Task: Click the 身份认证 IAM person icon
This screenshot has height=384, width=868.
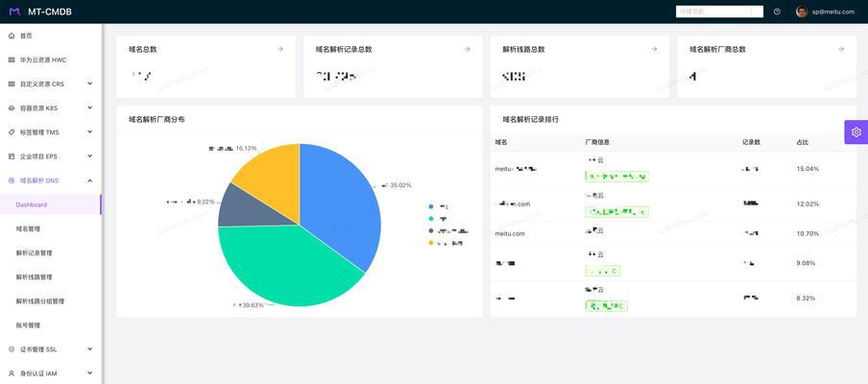Action: click(x=12, y=373)
